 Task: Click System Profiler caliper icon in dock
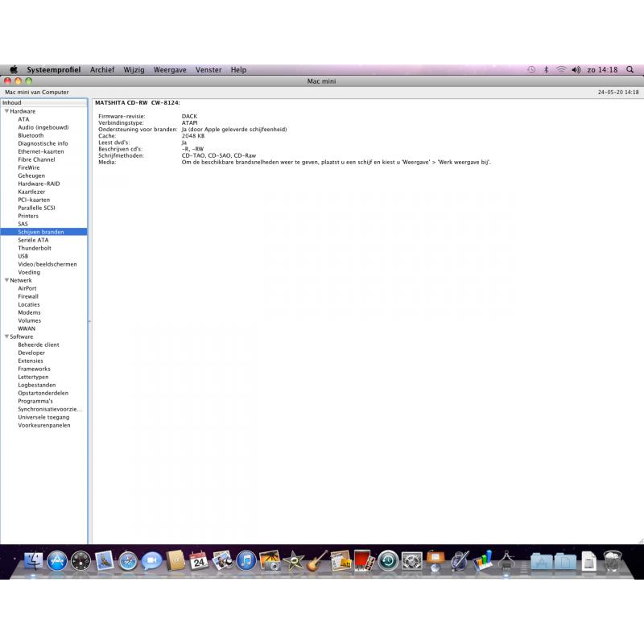[x=506, y=560]
